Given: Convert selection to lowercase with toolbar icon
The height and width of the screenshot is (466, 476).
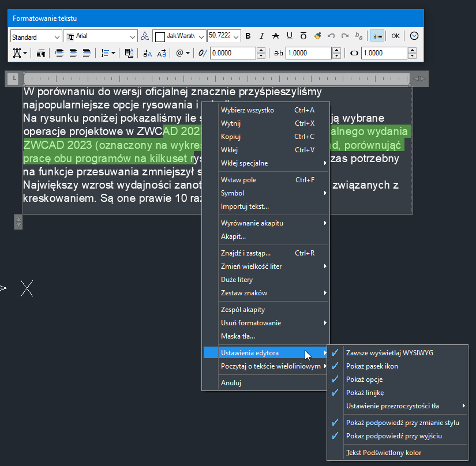Looking at the screenshot, I should pyautogui.click(x=162, y=54).
